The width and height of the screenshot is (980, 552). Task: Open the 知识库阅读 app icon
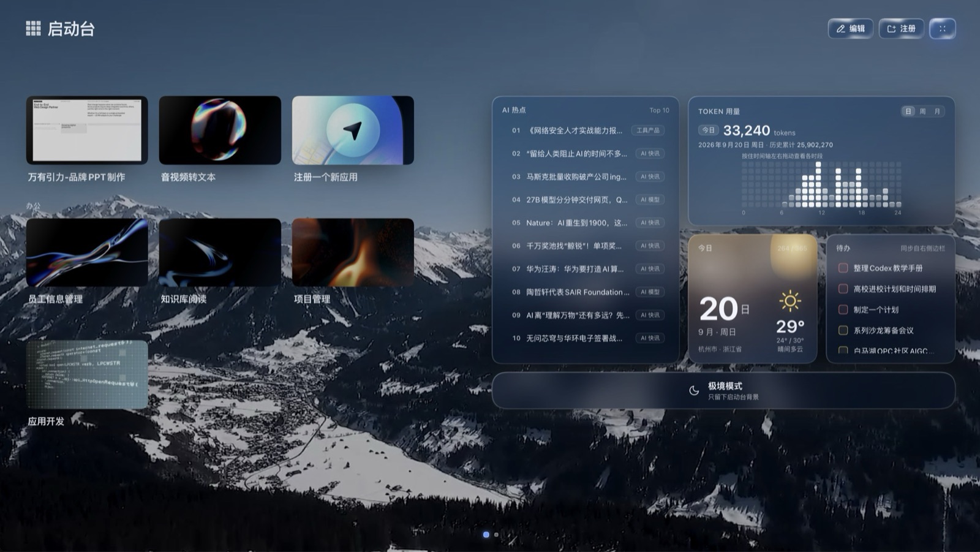pos(220,252)
